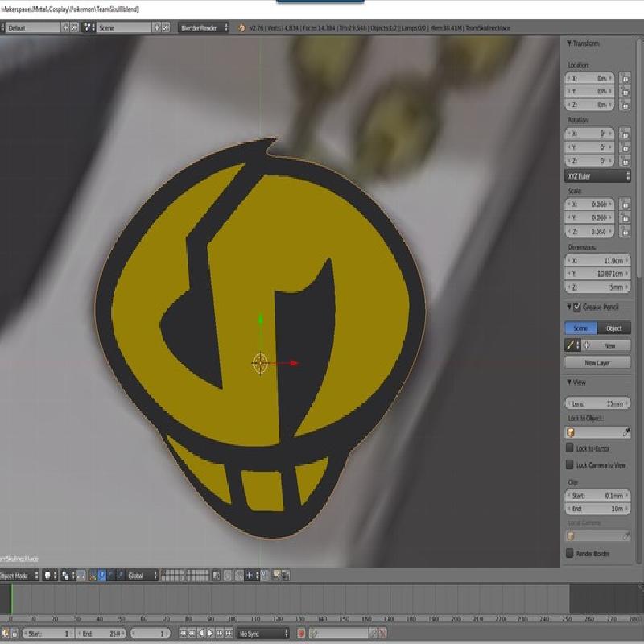The width and height of the screenshot is (644, 644).
Task: Play the animation forward
Action: point(210,634)
